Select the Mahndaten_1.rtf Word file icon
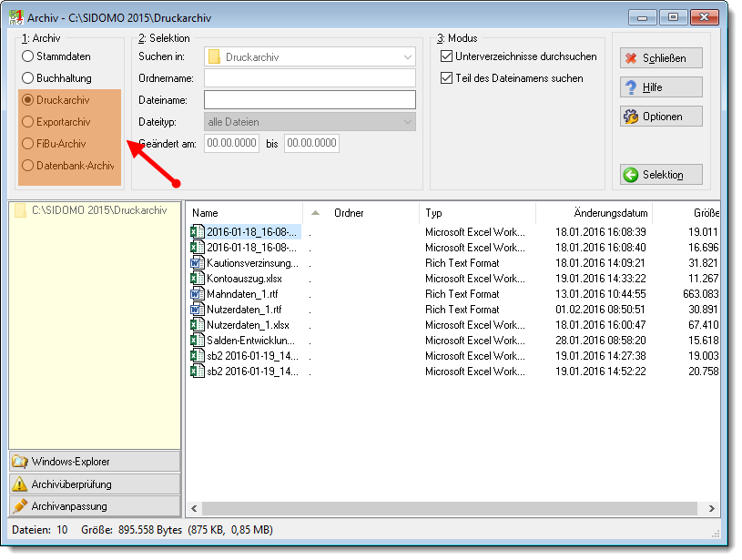 point(197,294)
